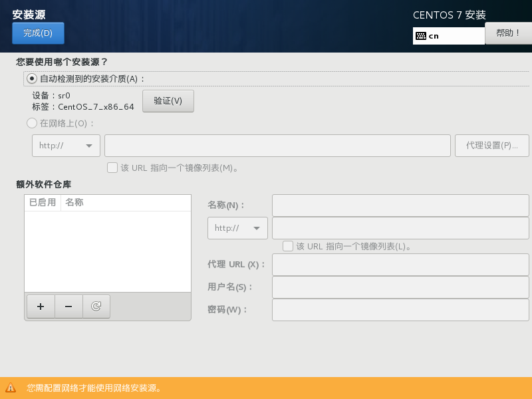Open the http:// dropdown in the 额外软件仓库 section
This screenshot has height=399, width=532.
point(237,227)
